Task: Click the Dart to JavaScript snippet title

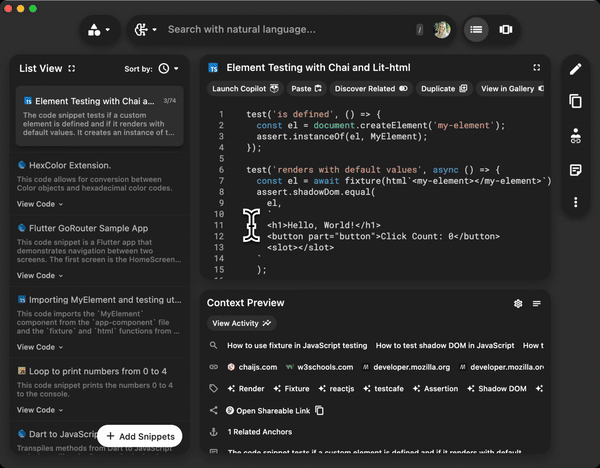Action: click(63, 434)
